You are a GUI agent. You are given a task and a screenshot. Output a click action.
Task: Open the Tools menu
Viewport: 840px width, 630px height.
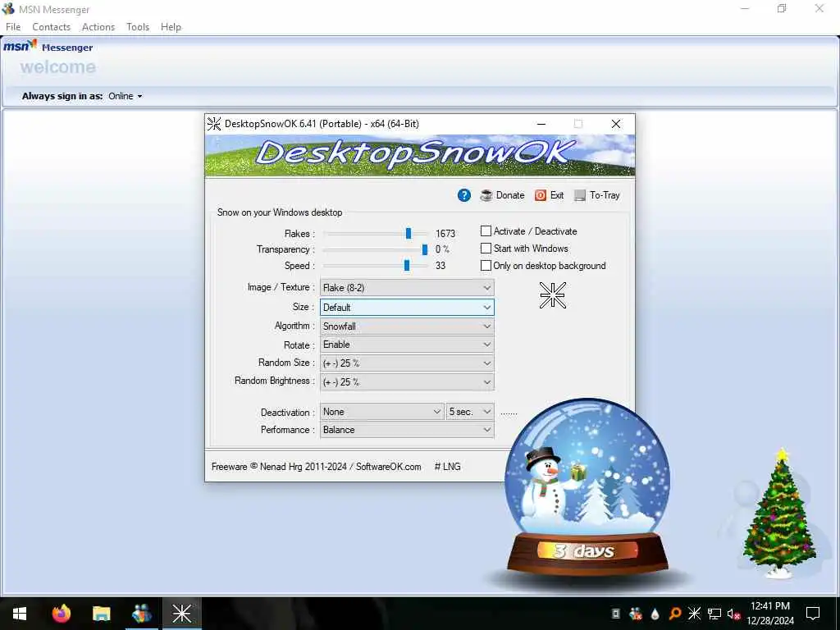138,27
